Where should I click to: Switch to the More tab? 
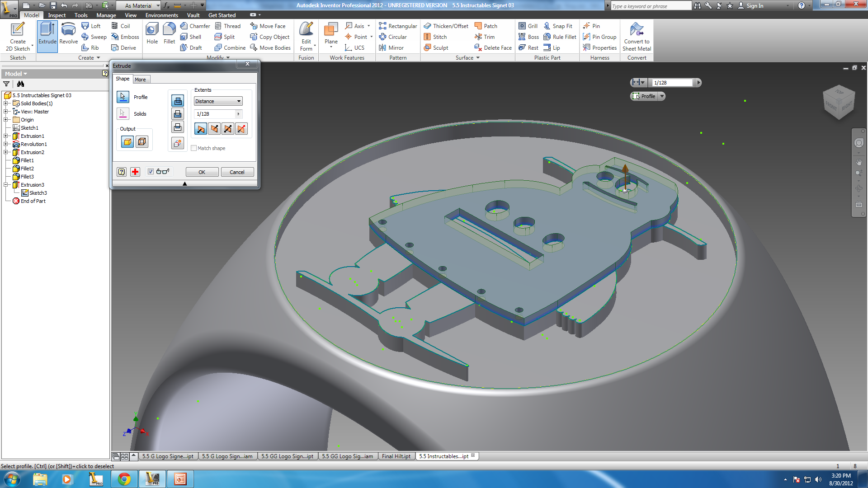pyautogui.click(x=140, y=80)
